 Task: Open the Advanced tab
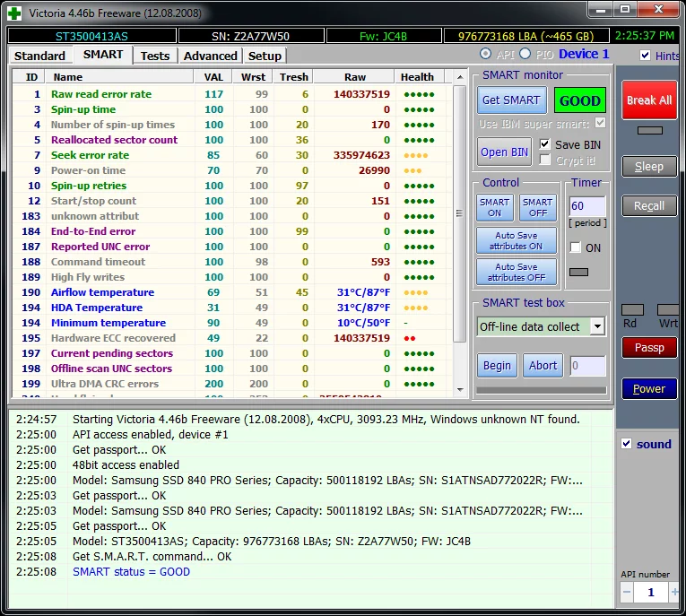pos(210,56)
